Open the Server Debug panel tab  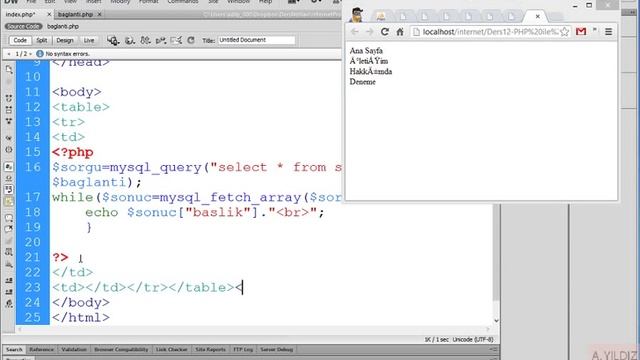[x=277, y=349]
